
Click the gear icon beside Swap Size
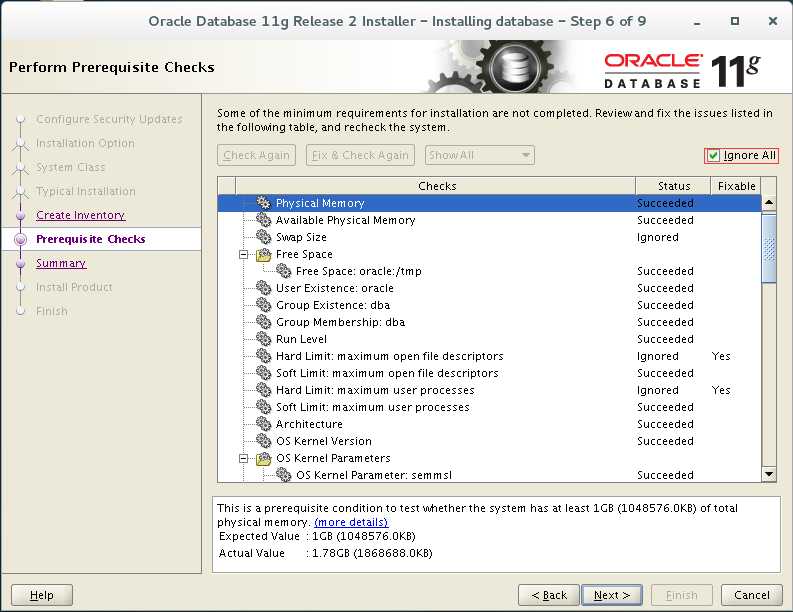coord(263,237)
